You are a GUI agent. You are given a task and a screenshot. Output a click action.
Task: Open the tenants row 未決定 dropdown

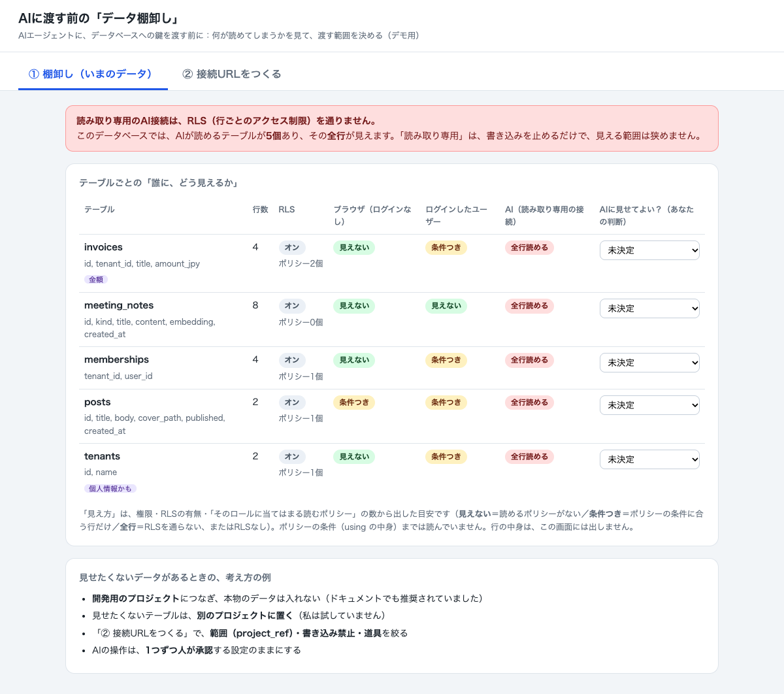pos(649,459)
